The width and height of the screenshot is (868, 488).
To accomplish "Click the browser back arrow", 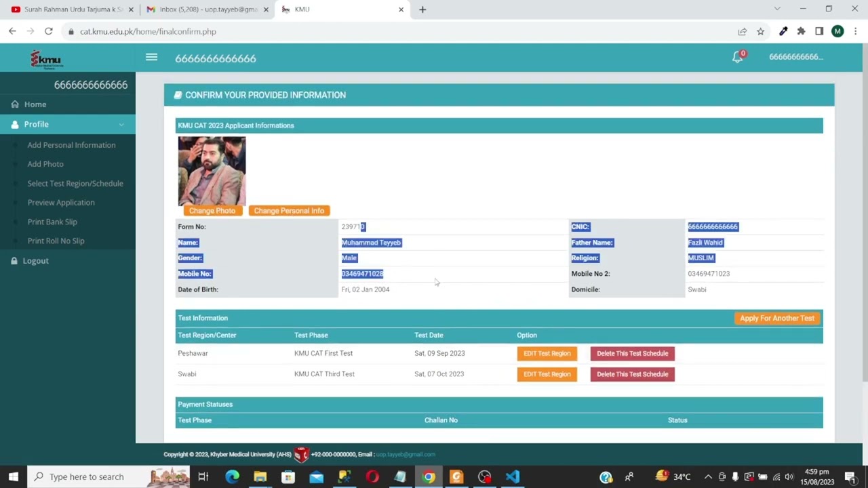I will click(x=12, y=31).
